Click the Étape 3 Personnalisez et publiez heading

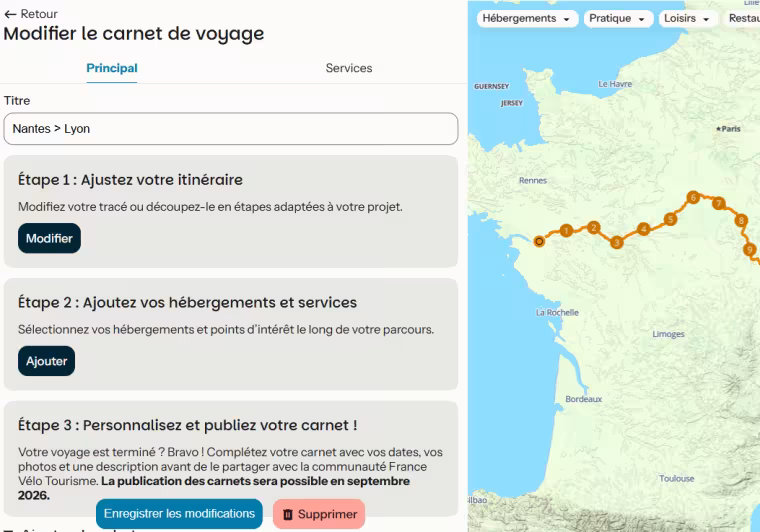click(188, 425)
